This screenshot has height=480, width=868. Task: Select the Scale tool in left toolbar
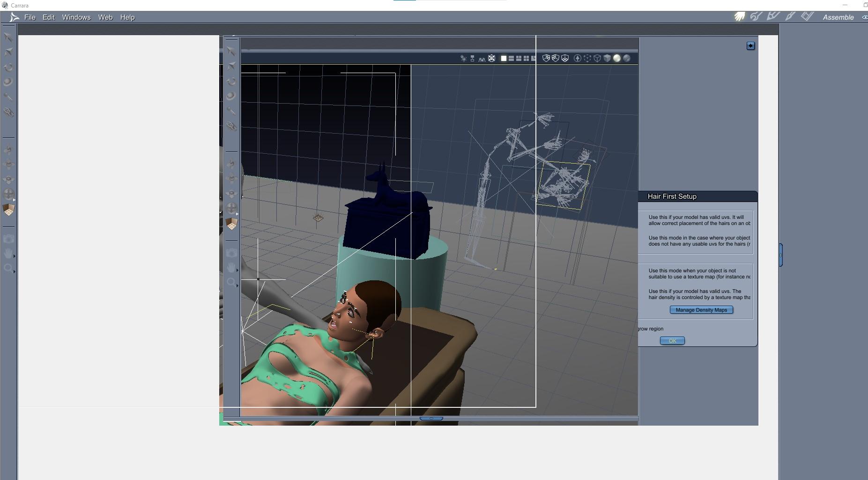click(8, 52)
